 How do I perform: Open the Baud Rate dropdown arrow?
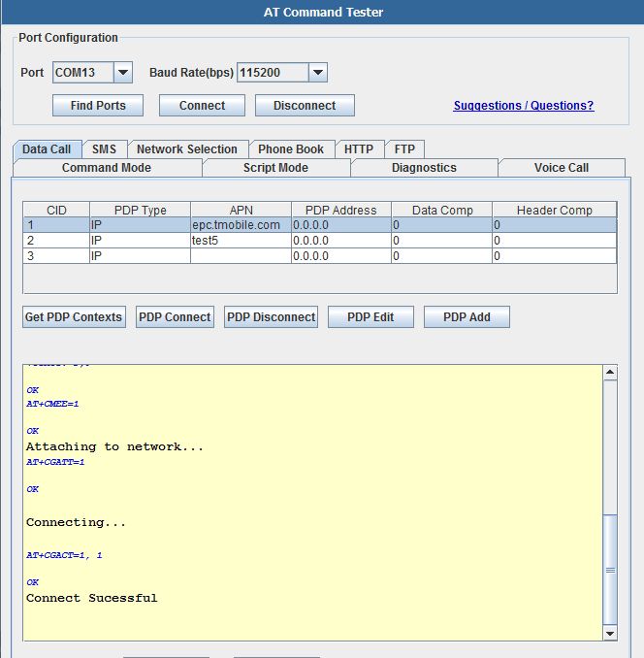[318, 72]
